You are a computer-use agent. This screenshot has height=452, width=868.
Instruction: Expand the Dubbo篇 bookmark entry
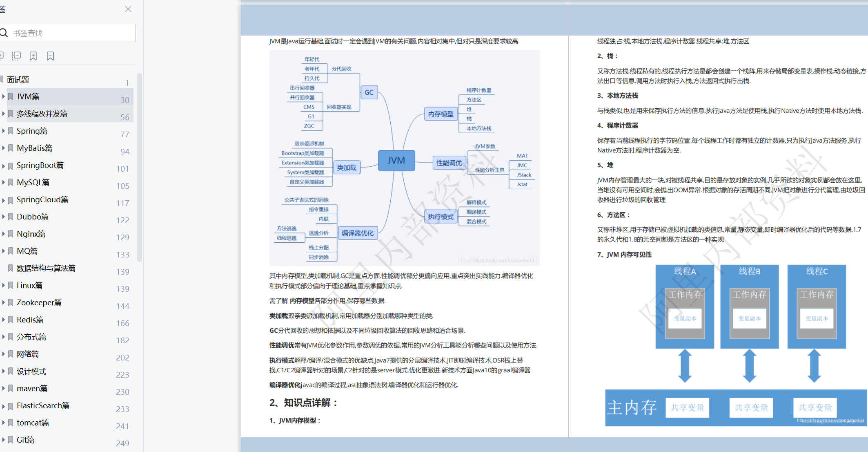(3, 217)
